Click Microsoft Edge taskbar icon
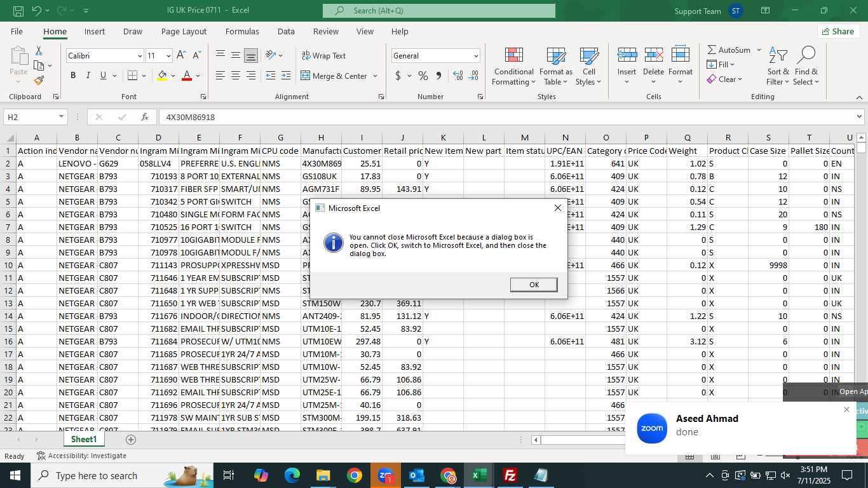868x488 pixels. (x=292, y=475)
